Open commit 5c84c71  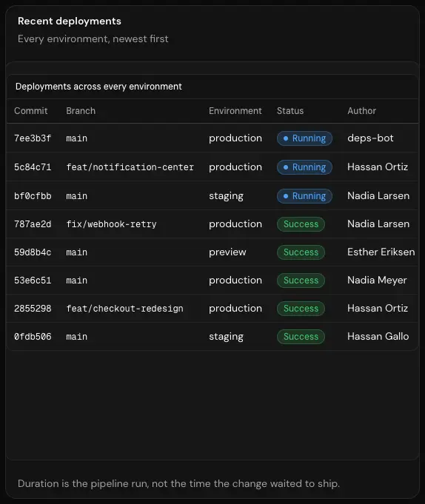(x=33, y=167)
